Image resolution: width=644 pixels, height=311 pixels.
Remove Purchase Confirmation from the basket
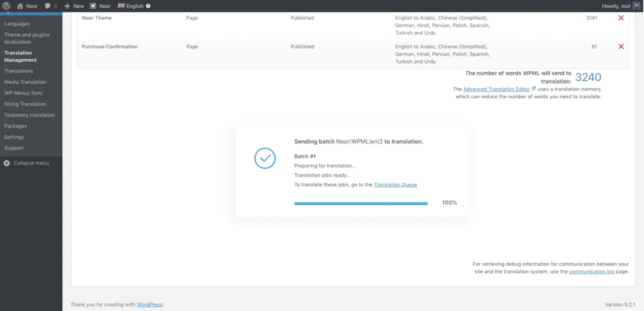621,47
